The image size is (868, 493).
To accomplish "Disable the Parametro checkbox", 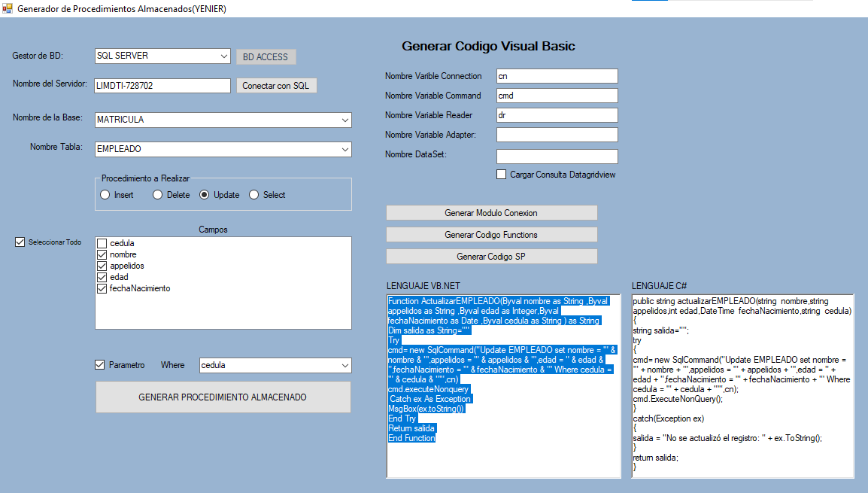I will [100, 365].
